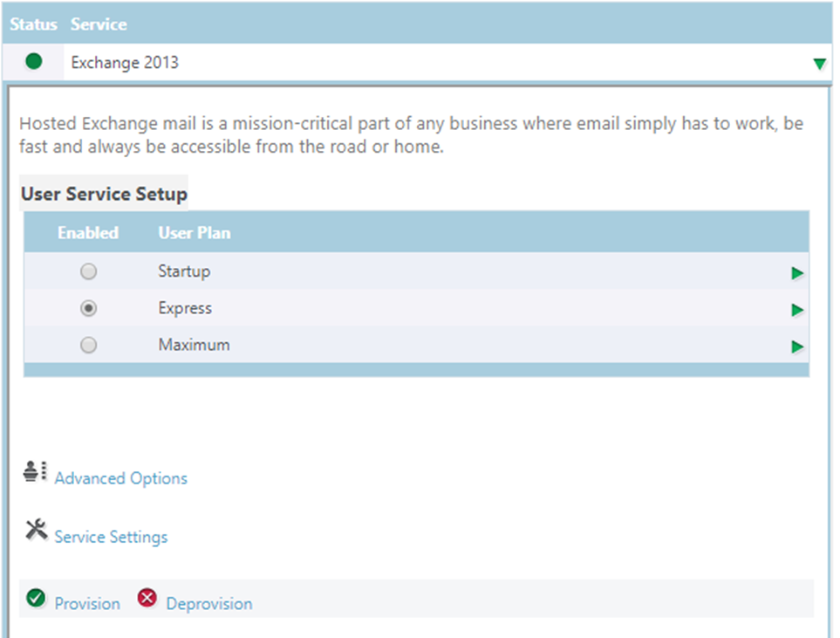Expand the Express plan details arrow
The height and width of the screenshot is (638, 840).
coord(796,311)
